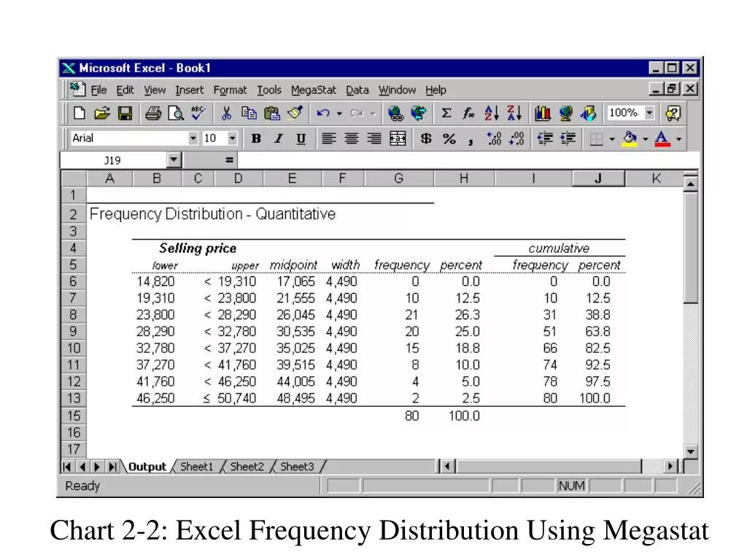
Task: Click the Copy icon
Action: pyautogui.click(x=249, y=113)
